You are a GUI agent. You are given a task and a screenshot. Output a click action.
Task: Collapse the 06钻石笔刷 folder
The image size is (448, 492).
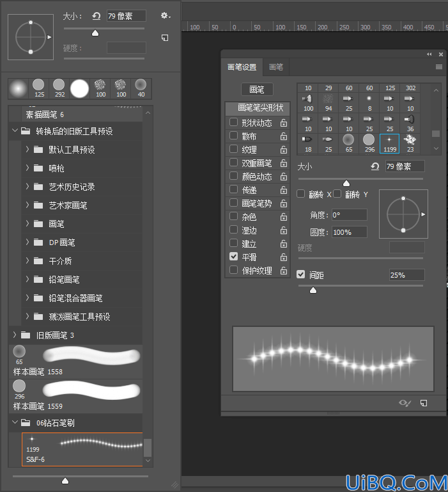point(15,422)
